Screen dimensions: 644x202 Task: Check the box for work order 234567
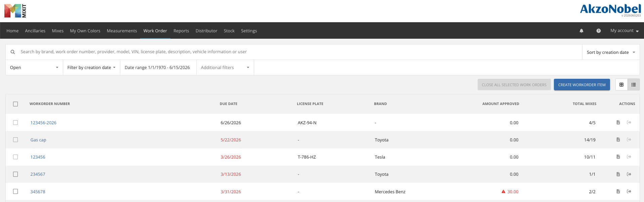[15, 174]
